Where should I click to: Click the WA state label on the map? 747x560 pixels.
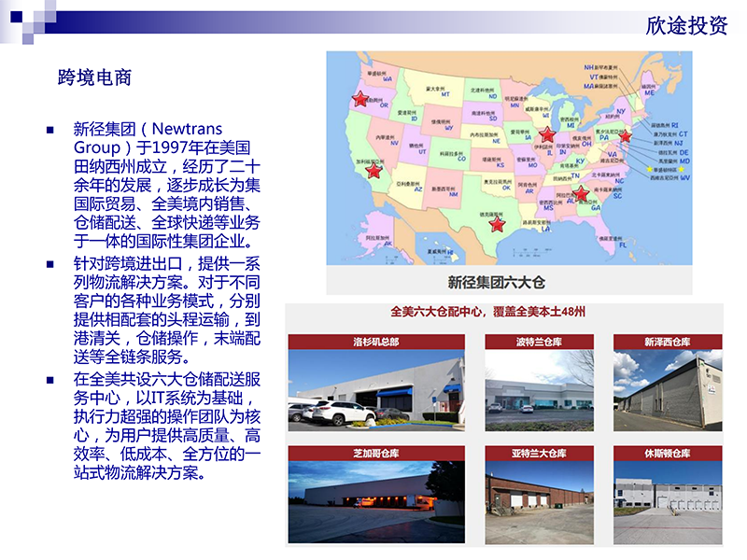tap(388, 79)
